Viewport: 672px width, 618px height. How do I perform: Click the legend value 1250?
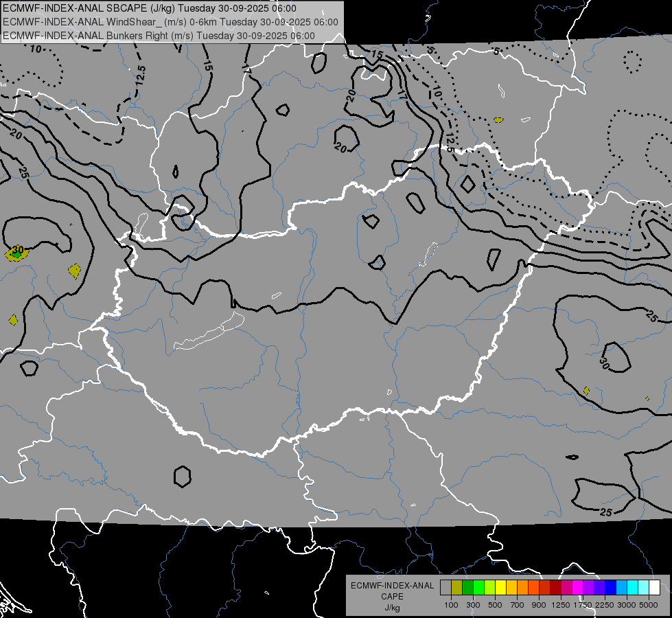coord(561,605)
